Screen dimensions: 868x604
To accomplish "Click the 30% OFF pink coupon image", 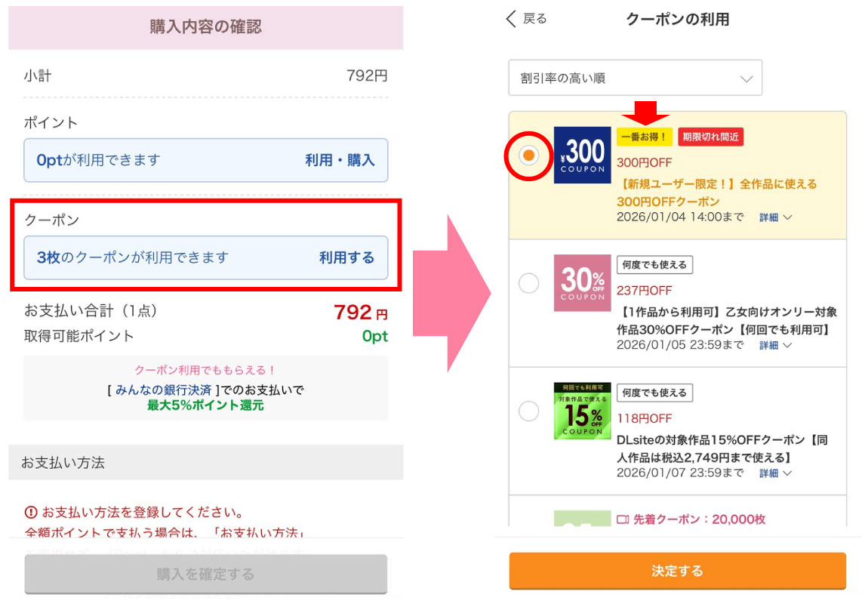I will pyautogui.click(x=582, y=282).
